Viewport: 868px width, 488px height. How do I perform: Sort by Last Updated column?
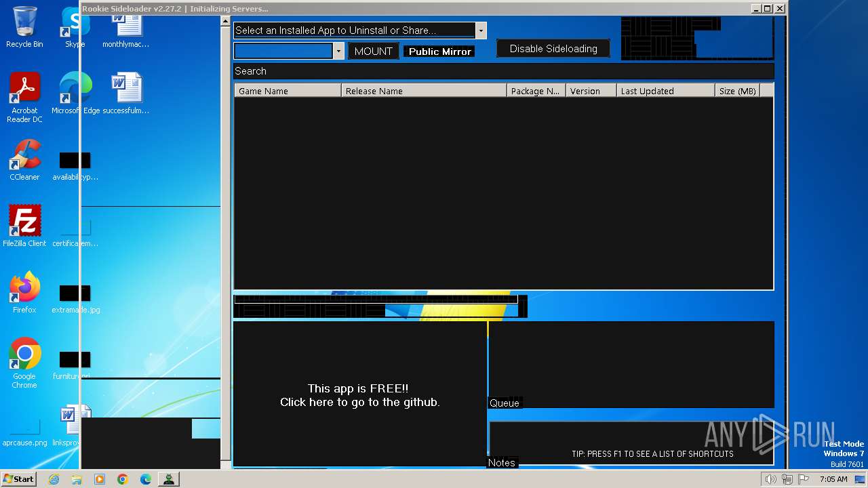tap(666, 91)
